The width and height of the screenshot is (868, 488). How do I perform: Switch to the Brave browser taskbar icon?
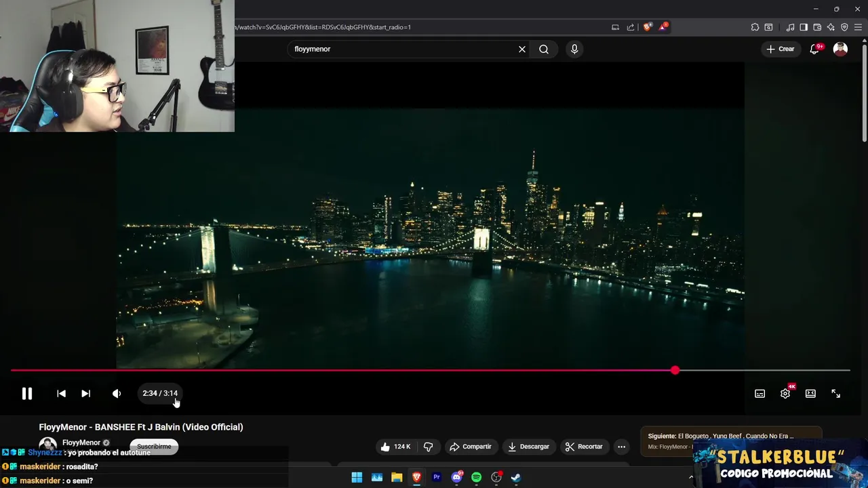click(416, 477)
